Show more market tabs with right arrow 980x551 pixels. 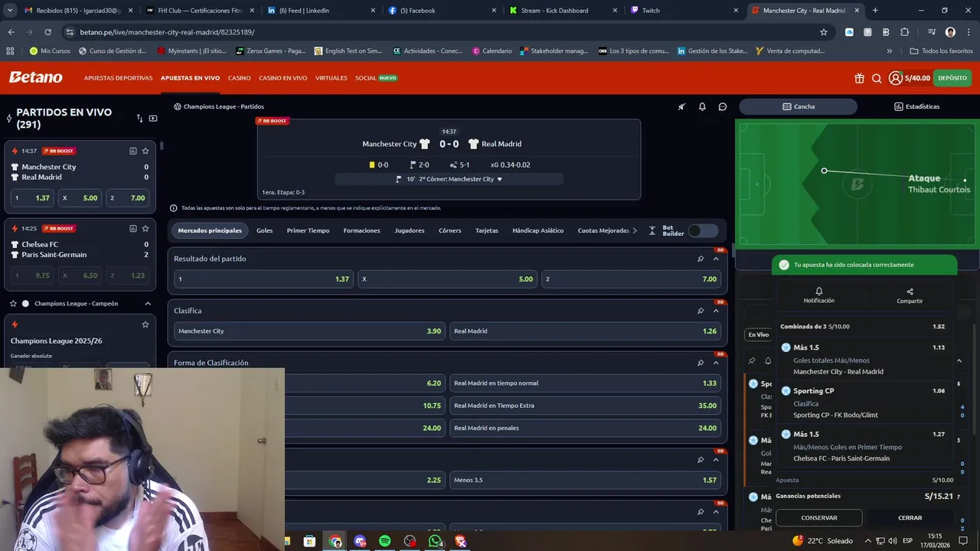[634, 230]
